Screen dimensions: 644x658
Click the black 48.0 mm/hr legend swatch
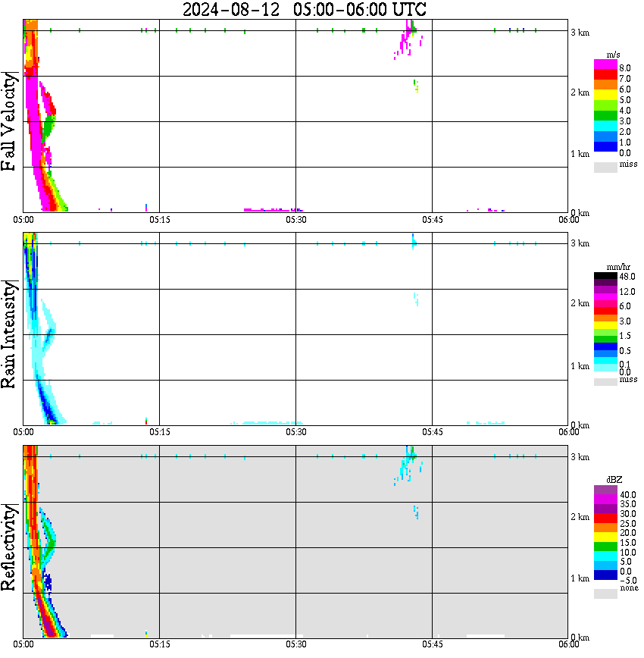pyautogui.click(x=605, y=276)
